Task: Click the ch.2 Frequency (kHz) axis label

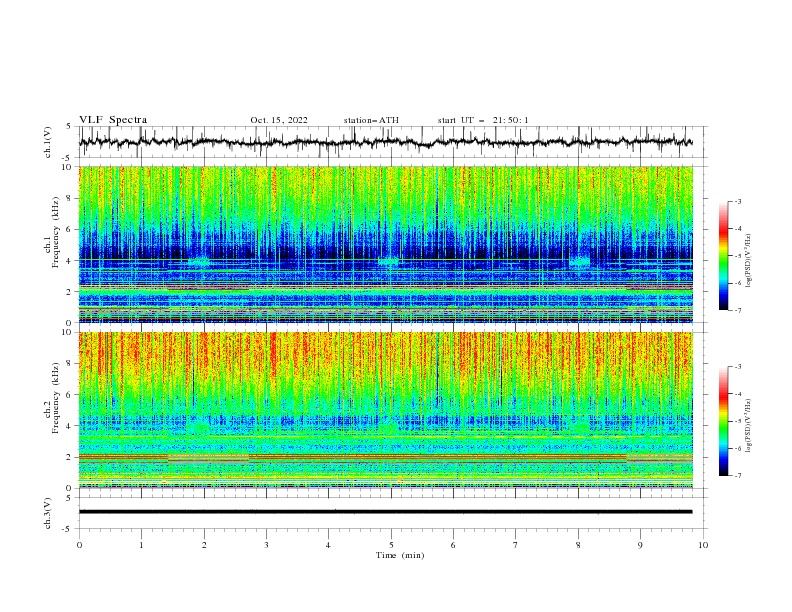Action: 52,398
